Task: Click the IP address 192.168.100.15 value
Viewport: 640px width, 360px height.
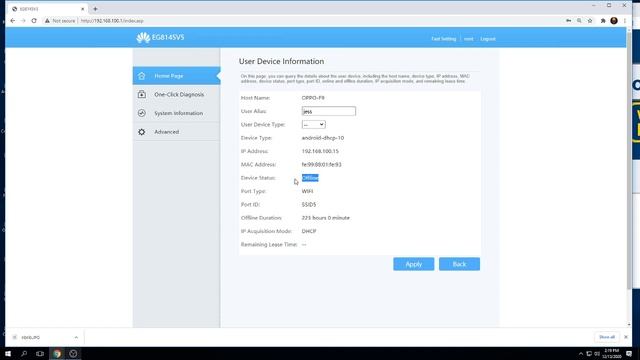Action: click(x=320, y=151)
